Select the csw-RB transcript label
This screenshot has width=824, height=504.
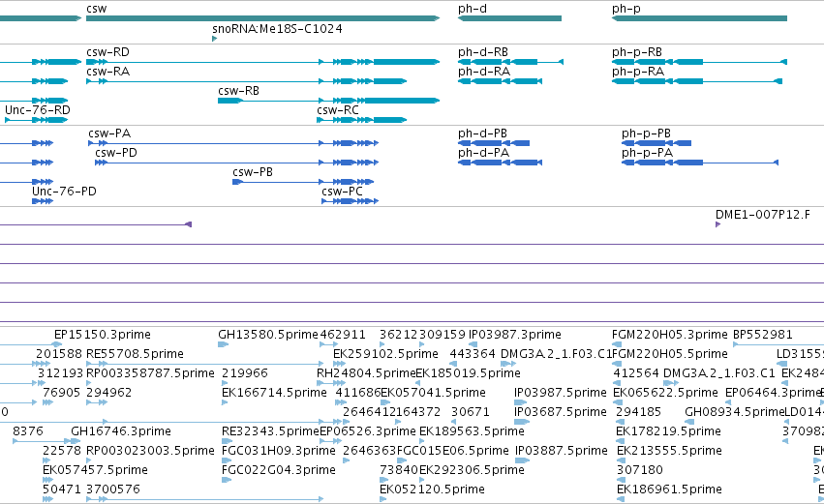[238, 91]
